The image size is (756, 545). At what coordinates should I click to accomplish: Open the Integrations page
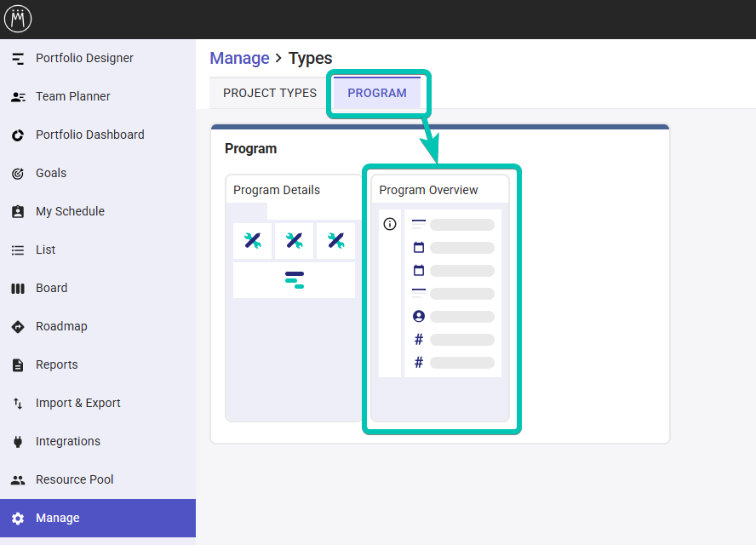[67, 441]
